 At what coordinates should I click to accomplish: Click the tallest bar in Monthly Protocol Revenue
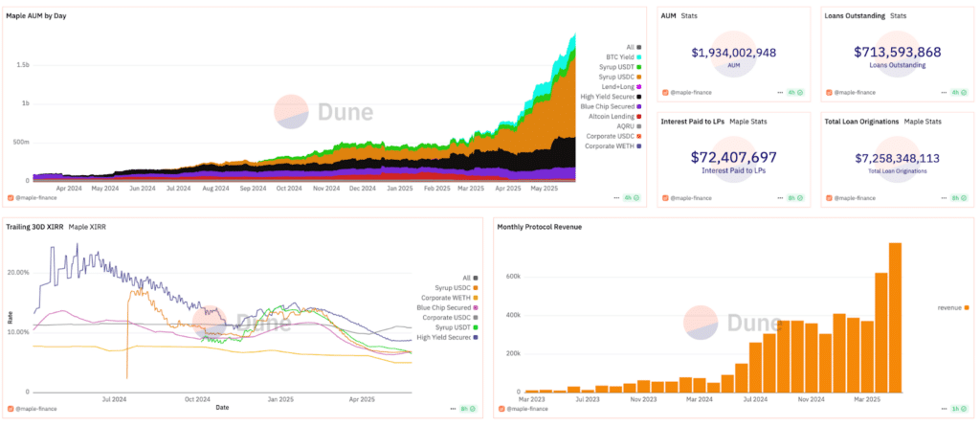point(896,318)
